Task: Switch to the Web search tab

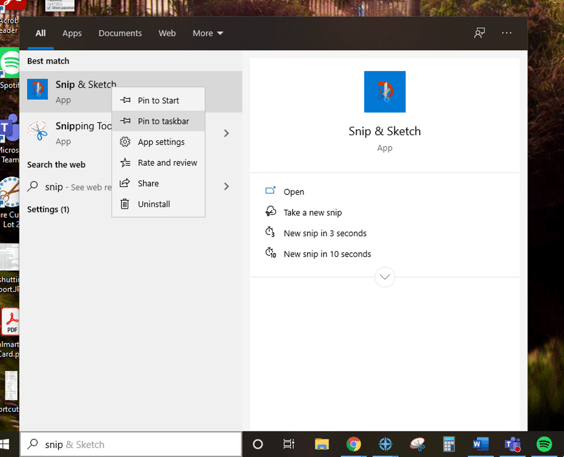Action: (167, 33)
